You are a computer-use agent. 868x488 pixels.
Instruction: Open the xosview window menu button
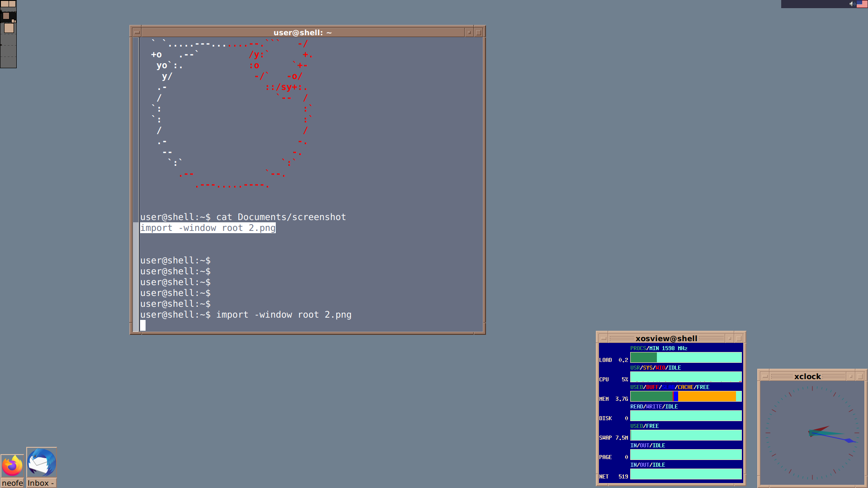coord(603,338)
